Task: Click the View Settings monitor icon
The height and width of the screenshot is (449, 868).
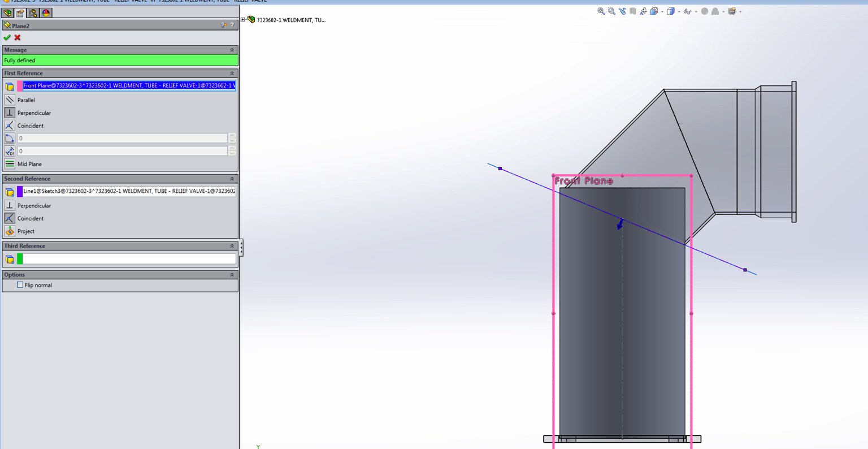Action: [x=732, y=11]
